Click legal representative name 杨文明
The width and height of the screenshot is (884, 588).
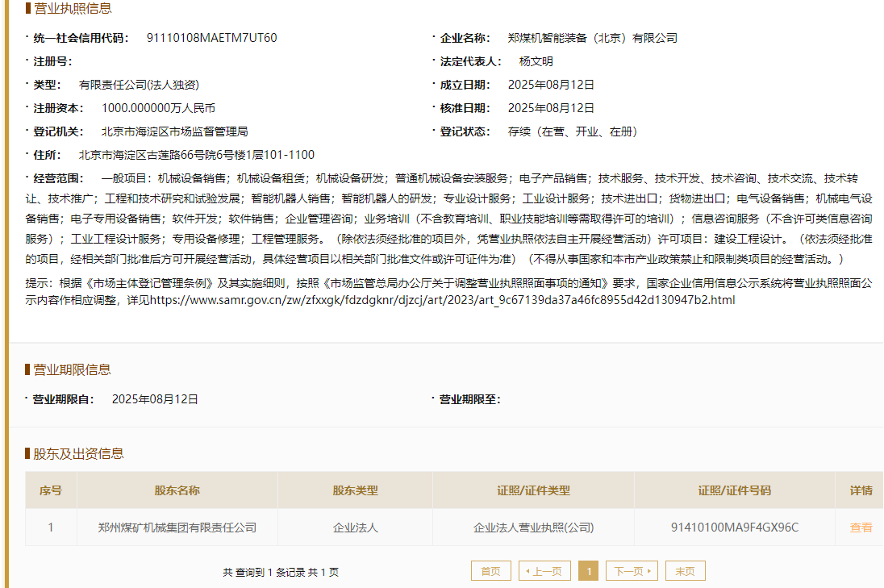tap(536, 61)
